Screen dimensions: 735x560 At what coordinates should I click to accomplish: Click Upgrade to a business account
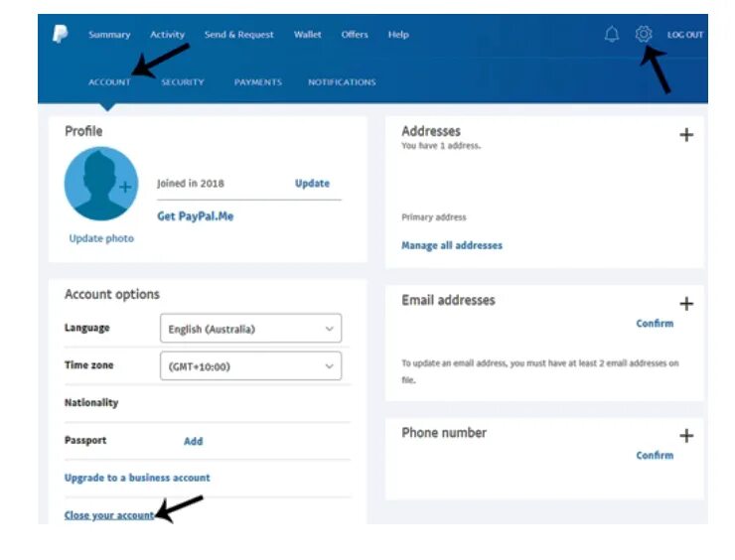pos(137,478)
